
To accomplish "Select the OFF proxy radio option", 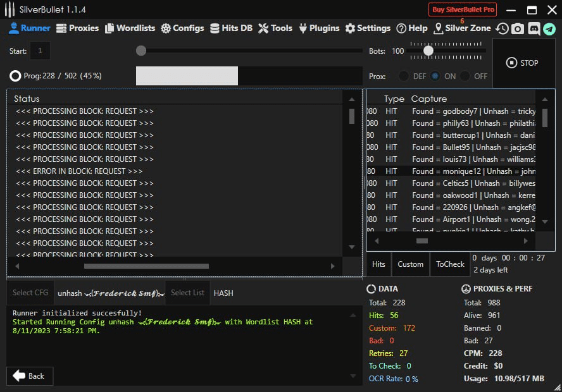I will pyautogui.click(x=465, y=76).
